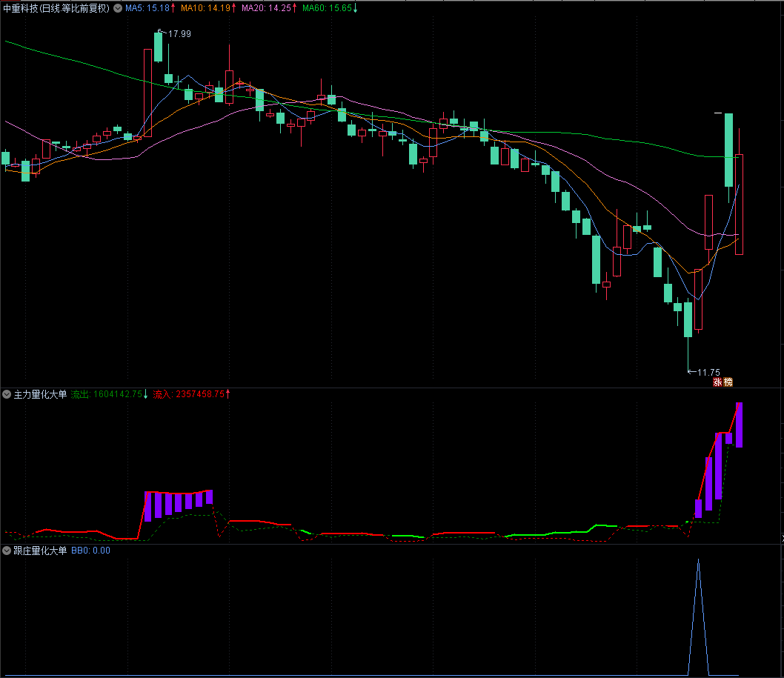Expand the 跟庄量化大单 indicator menu arrow
The width and height of the screenshot is (784, 678).
(7, 551)
